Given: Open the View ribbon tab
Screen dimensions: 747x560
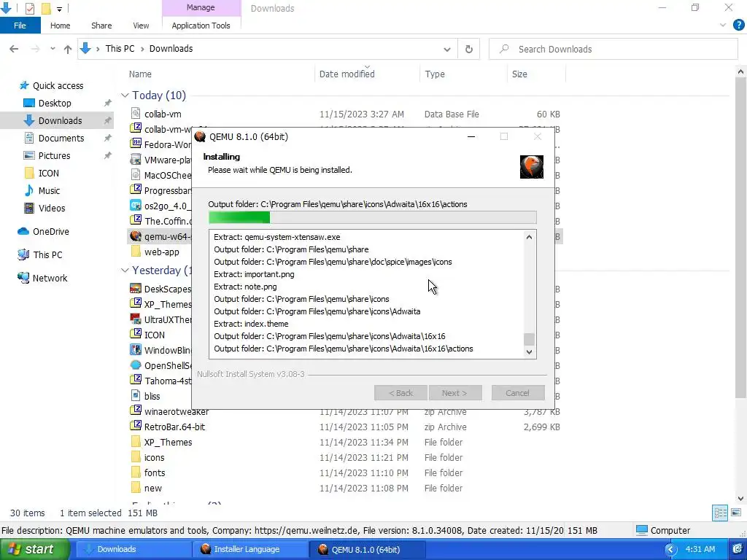Looking at the screenshot, I should (141, 26).
